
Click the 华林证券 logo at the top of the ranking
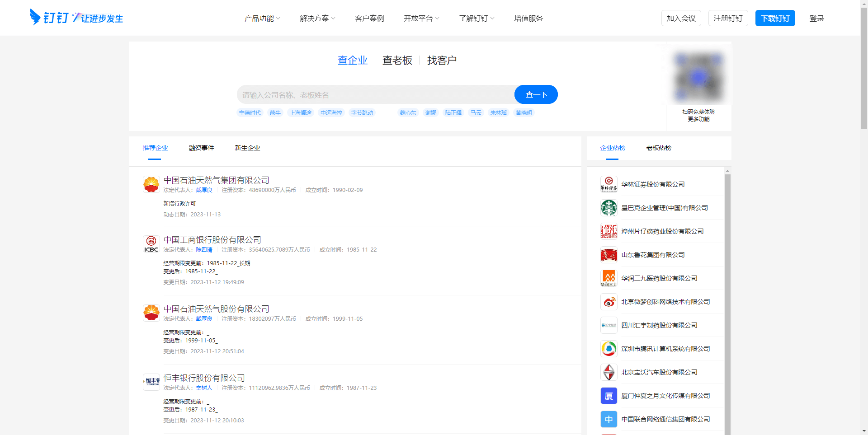click(609, 184)
